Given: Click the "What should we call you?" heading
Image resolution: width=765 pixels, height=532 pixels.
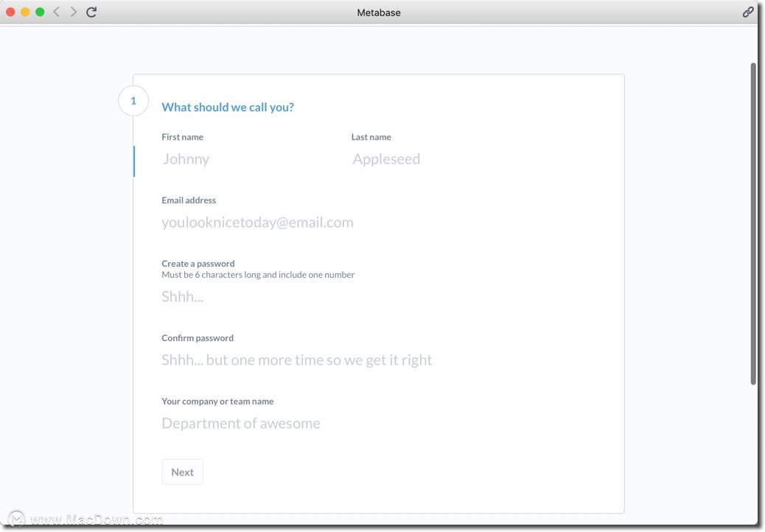Looking at the screenshot, I should 228,108.
